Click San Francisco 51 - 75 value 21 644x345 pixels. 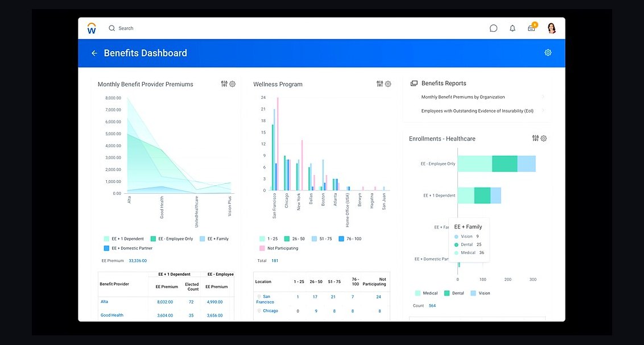coord(333,297)
